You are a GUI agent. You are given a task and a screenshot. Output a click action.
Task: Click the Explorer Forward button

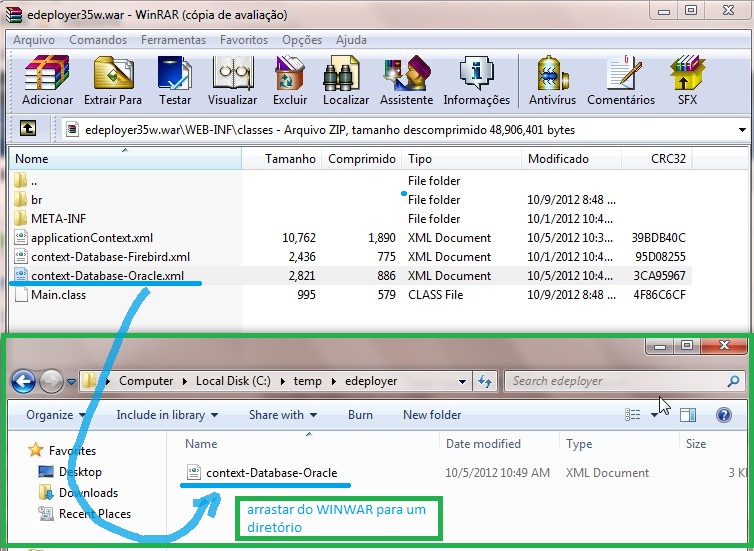point(51,381)
